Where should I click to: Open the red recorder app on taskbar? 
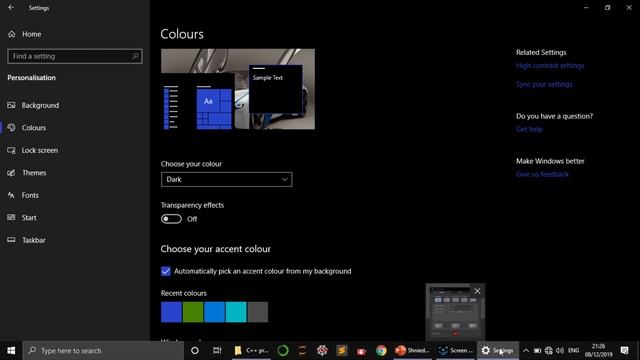tap(362, 351)
